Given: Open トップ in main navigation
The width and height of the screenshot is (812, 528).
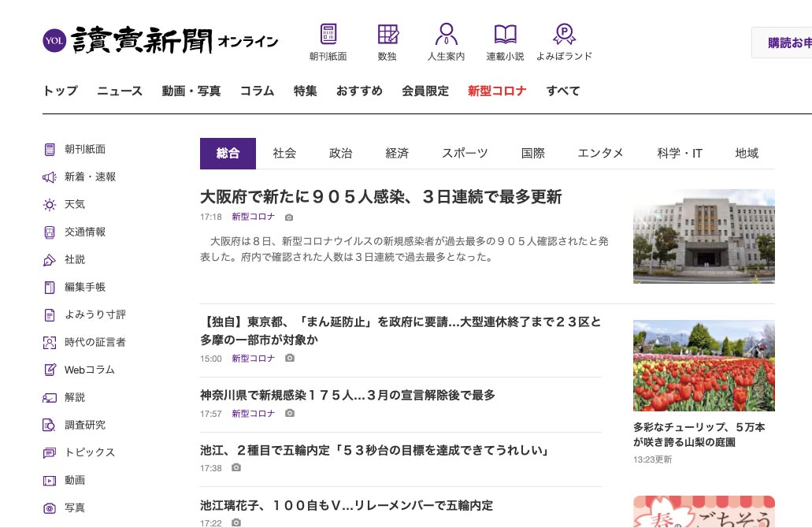Looking at the screenshot, I should tap(61, 91).
